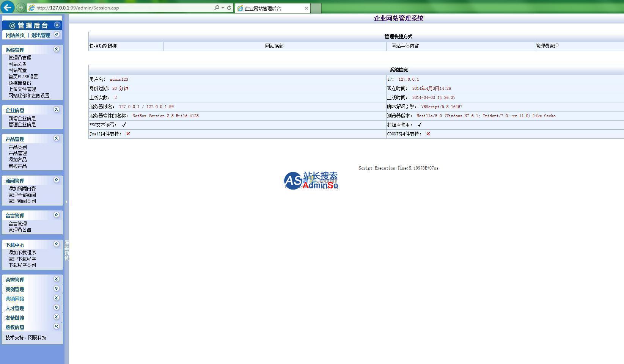Image resolution: width=624 pixels, height=364 pixels.
Task: Open 上传文件管理
Action: [x=22, y=89]
